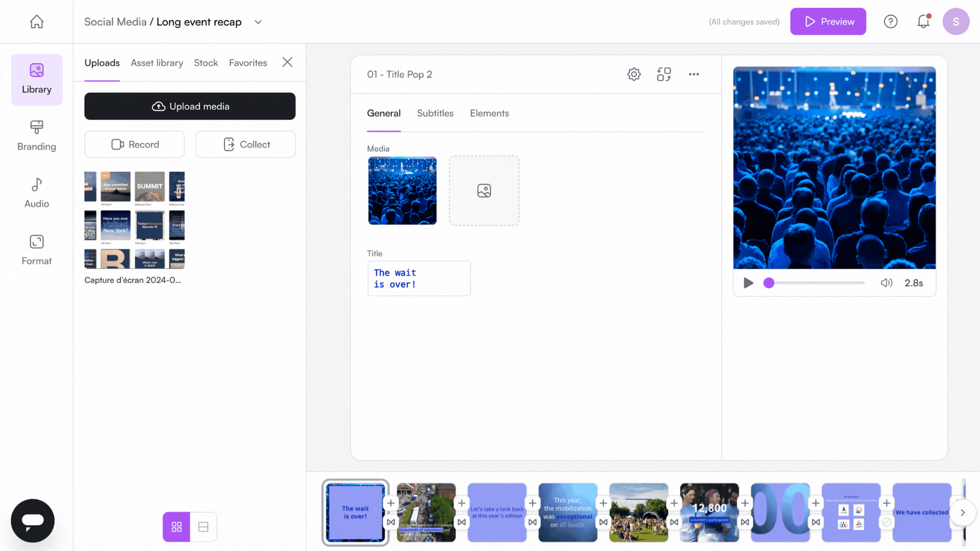Click the Collect button
The height and width of the screenshot is (551, 980).
[246, 144]
